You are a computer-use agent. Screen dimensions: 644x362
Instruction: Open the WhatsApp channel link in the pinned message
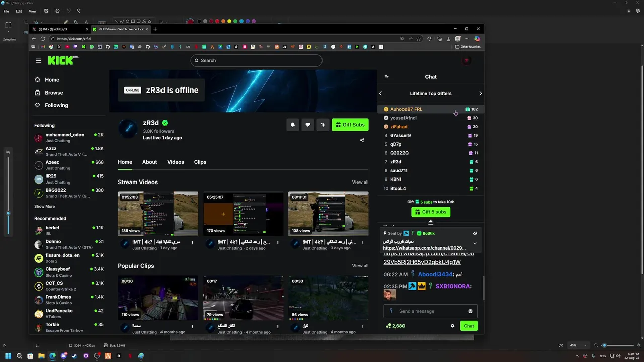pyautogui.click(x=424, y=248)
